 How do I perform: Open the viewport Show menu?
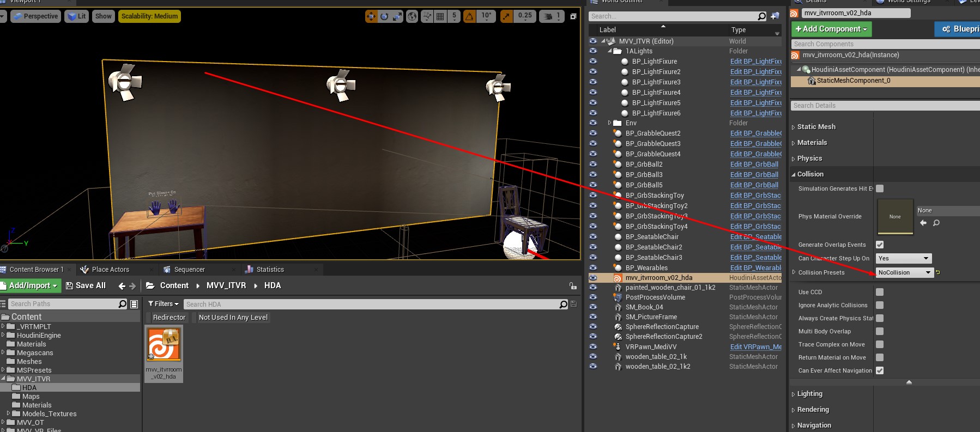[104, 16]
